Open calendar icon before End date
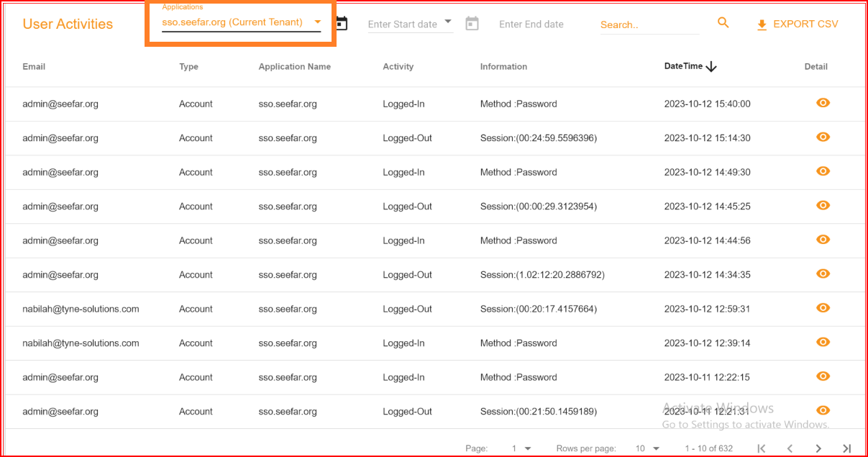This screenshot has width=868, height=457. tap(472, 24)
